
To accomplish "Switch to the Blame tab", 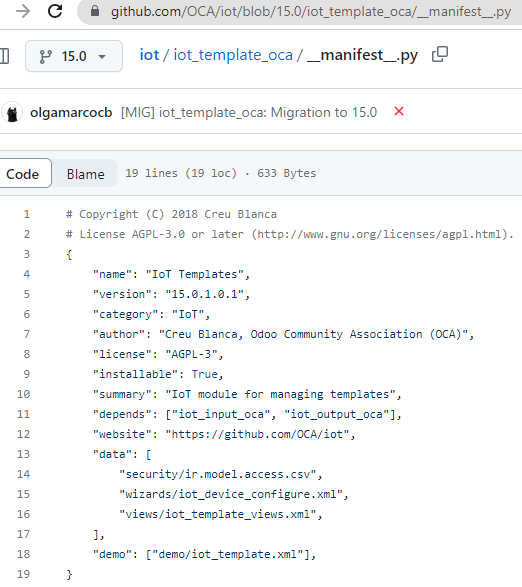I will pos(85,174).
